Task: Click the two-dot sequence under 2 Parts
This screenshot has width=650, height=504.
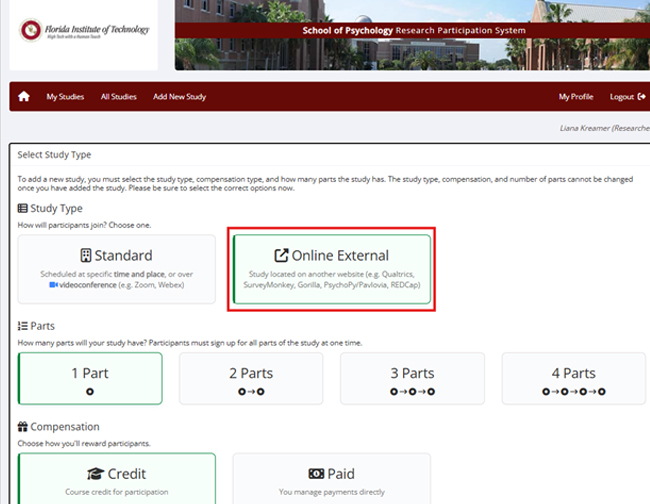Action: [x=251, y=392]
